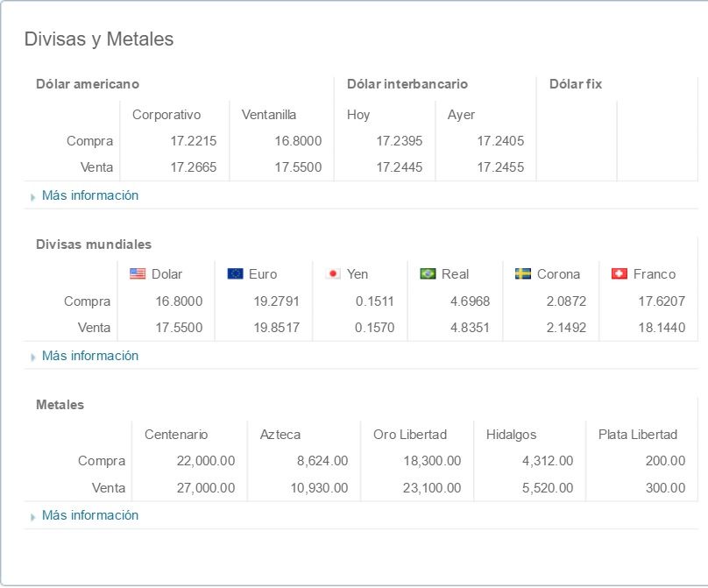Viewport: 708px width, 588px height.
Task: Click the Brazilian flag beside Real
Action: (x=428, y=273)
